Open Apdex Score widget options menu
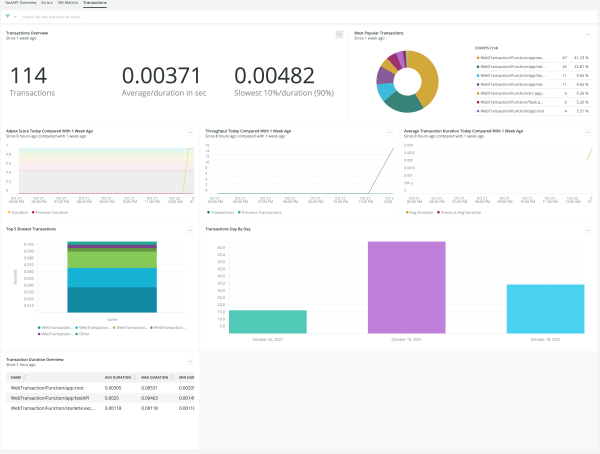Screen dimensions: 600x454 click(190, 131)
